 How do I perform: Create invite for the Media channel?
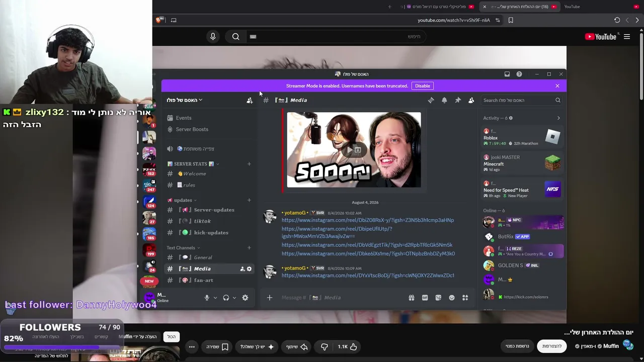(x=242, y=269)
